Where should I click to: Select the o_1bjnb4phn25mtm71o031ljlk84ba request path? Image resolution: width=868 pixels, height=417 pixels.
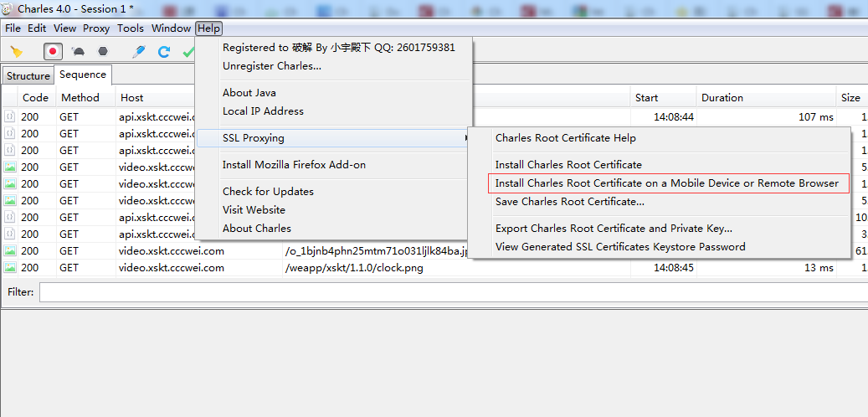click(376, 251)
